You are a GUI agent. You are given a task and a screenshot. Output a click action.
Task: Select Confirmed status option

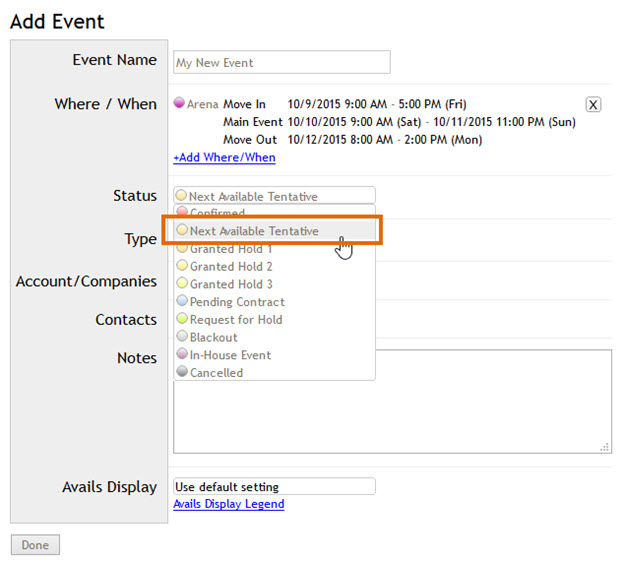click(x=217, y=213)
